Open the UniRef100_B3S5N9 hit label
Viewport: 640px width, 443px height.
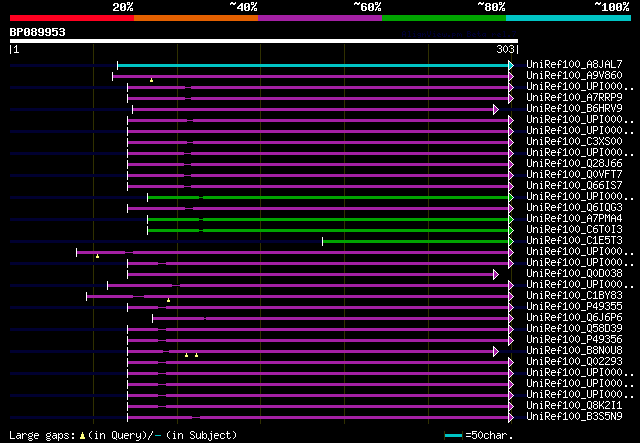coord(573,417)
